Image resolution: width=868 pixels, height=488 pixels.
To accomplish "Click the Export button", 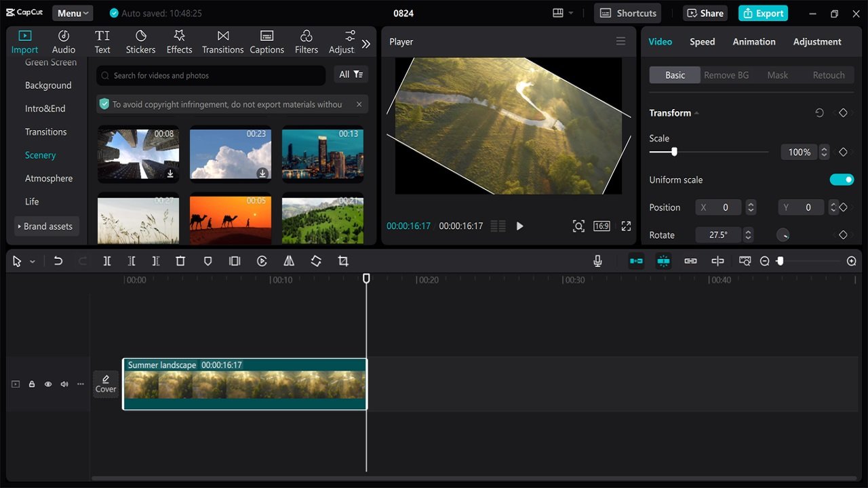I will (x=763, y=12).
